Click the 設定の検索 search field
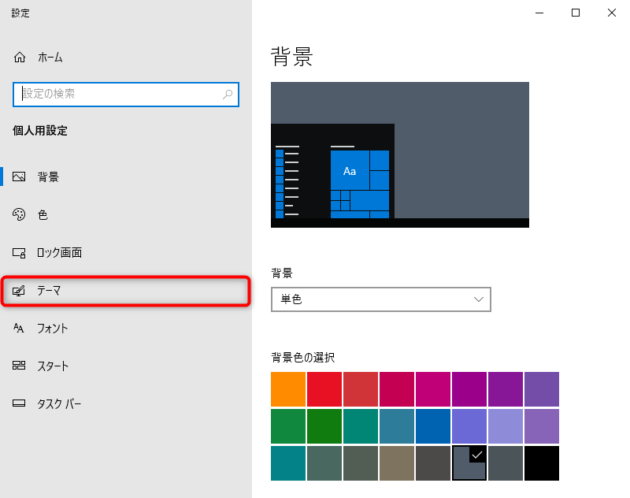The image size is (630, 498). pos(126,94)
